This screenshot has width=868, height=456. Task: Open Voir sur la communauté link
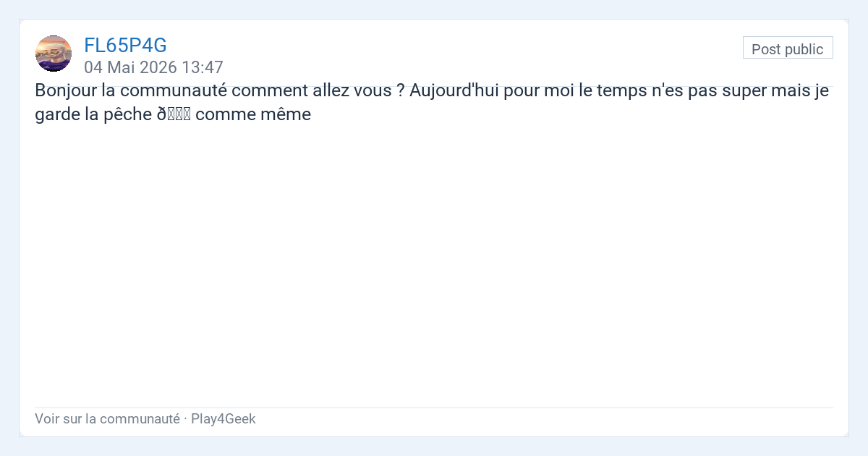pyautogui.click(x=107, y=418)
